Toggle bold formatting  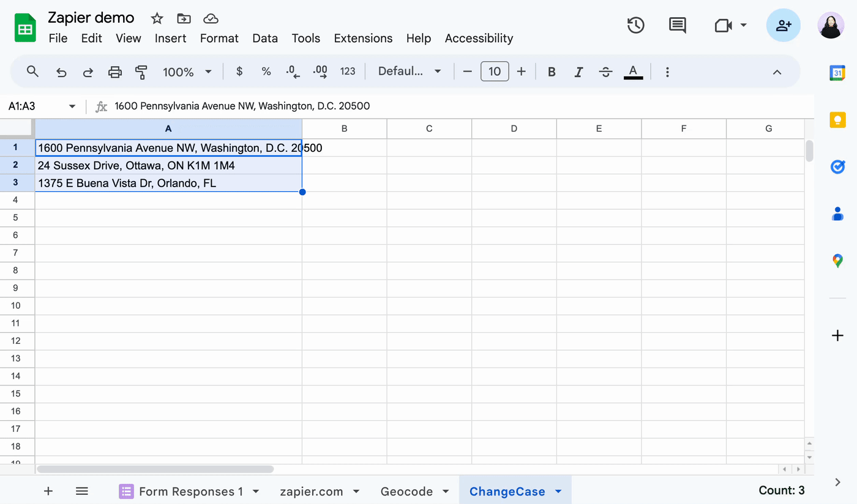tap(552, 72)
